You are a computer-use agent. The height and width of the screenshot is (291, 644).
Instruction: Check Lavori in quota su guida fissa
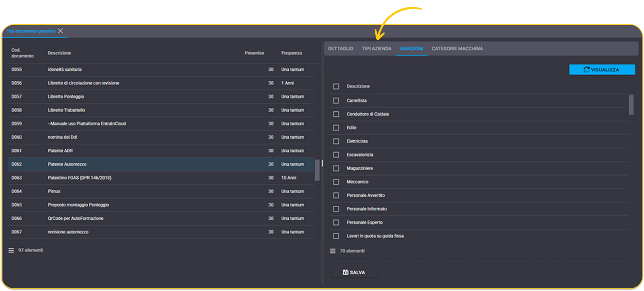336,236
